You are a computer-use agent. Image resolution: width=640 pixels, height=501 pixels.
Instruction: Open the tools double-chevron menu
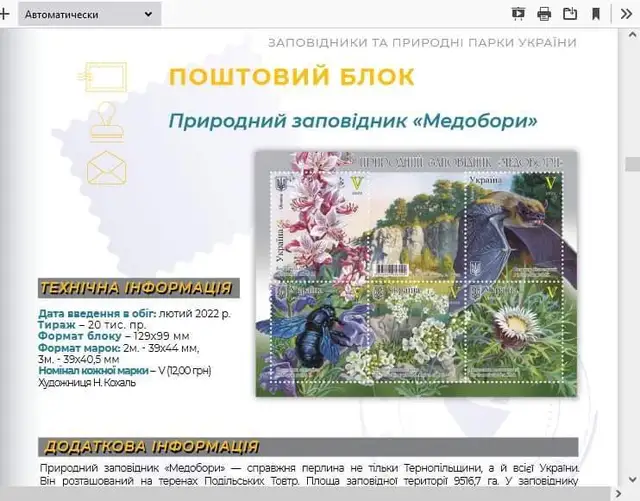pos(626,14)
